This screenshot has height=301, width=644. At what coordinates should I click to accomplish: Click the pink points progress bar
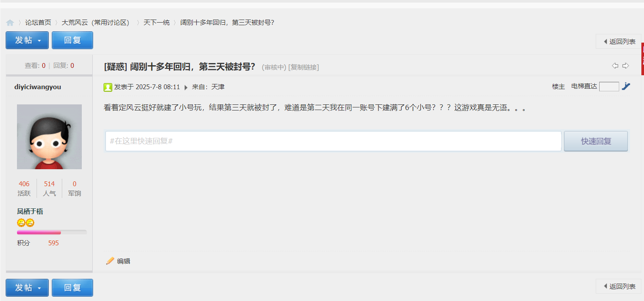tap(52, 232)
